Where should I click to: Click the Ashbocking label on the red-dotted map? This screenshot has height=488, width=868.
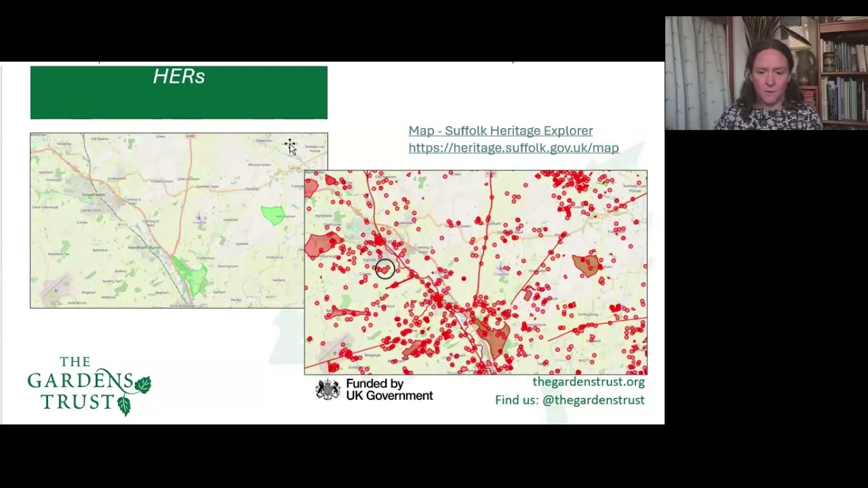click(587, 315)
